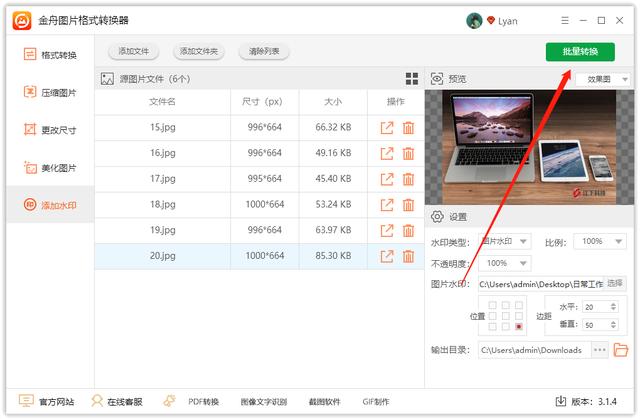Click 添加文件夹 button
The image size is (640, 420).
(x=199, y=51)
